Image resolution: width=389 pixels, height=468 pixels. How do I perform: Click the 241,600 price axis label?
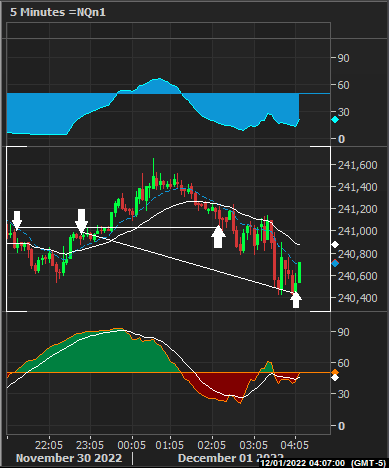click(x=358, y=165)
